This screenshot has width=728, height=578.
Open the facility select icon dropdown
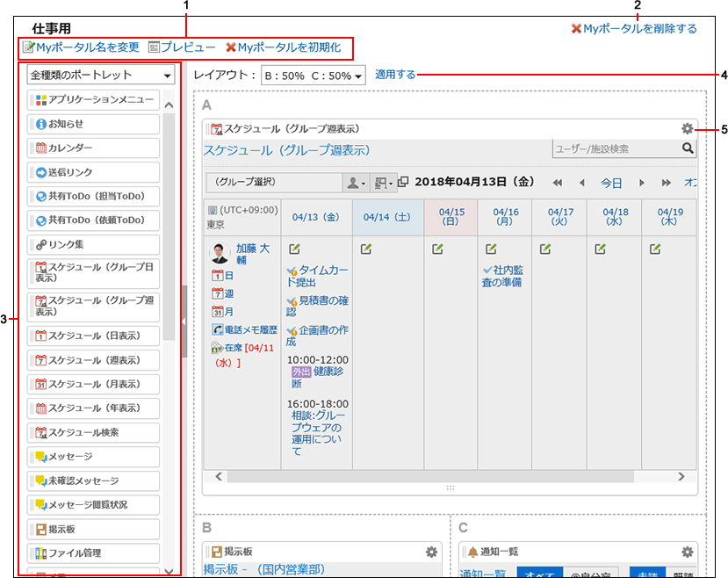point(384,183)
